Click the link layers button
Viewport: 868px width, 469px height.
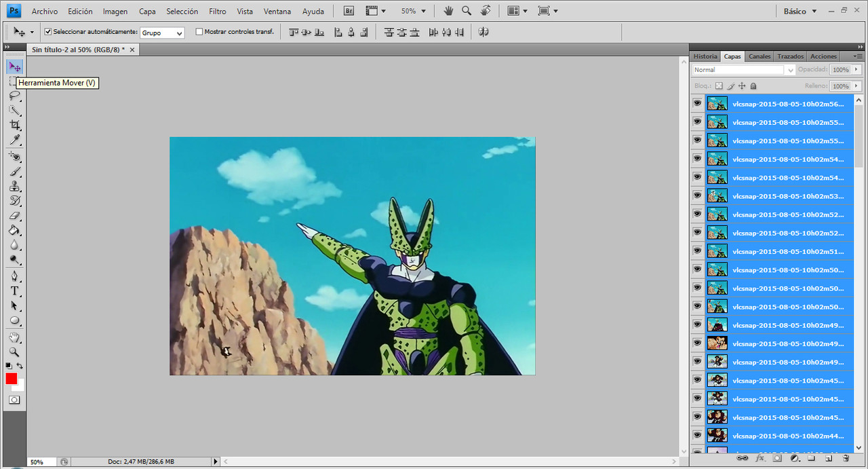pos(742,458)
